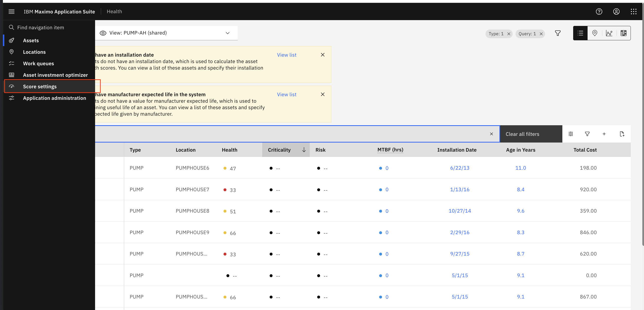Screen dimensions: 644x310
Task: Sort by Criticality column descending arrow
Action: (304, 149)
